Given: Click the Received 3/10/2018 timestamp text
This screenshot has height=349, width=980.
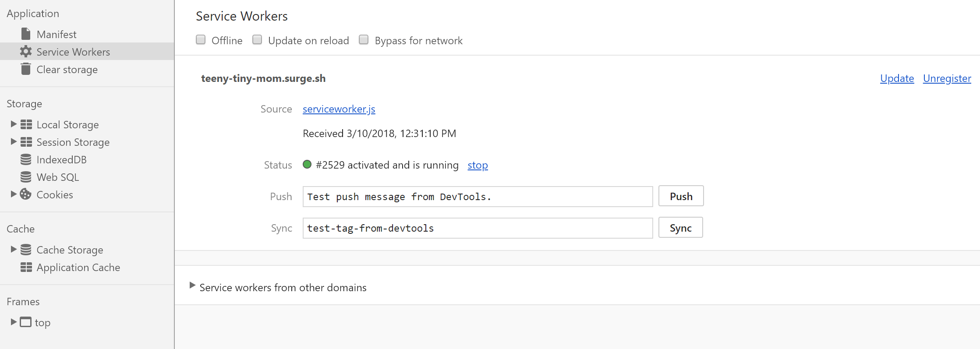Looking at the screenshot, I should point(379,134).
